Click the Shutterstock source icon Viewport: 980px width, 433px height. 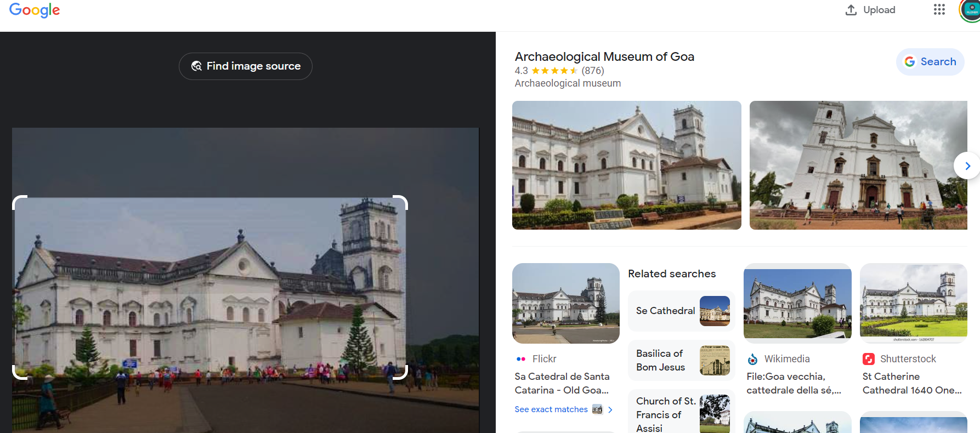point(869,359)
